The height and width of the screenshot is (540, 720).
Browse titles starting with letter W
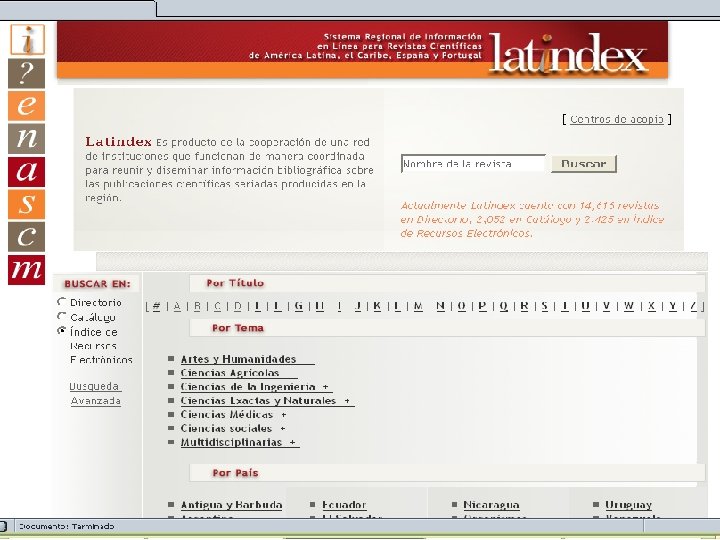[x=629, y=306]
